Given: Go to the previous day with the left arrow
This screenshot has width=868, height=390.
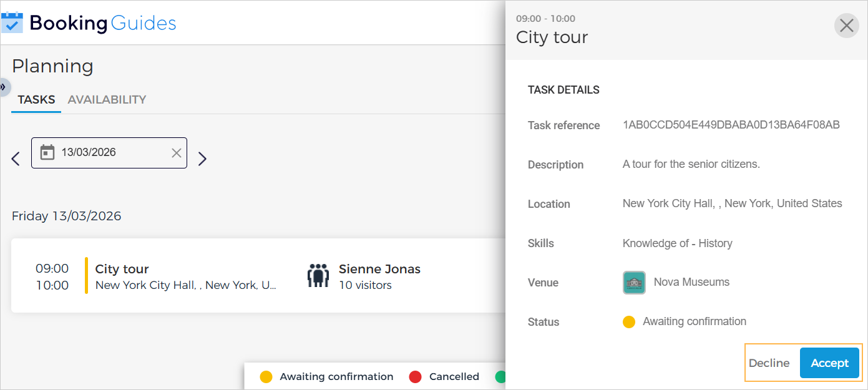Looking at the screenshot, I should click(x=16, y=159).
